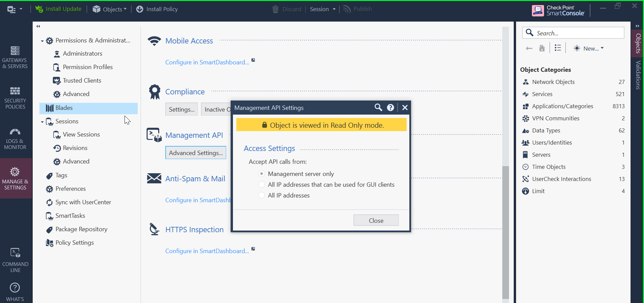Click Advanced Settings button under Management API
The image size is (644, 303).
coord(196,153)
